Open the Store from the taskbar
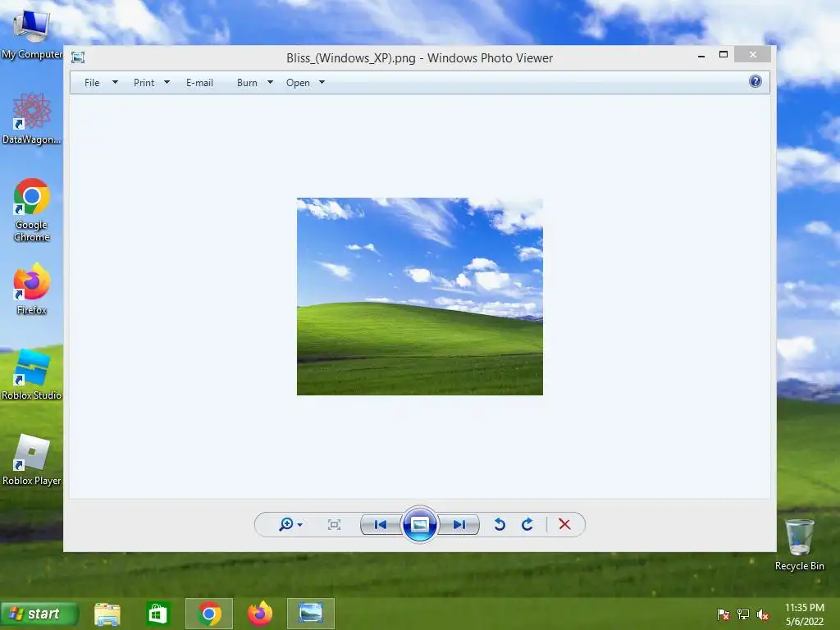The width and height of the screenshot is (840, 630). [157, 614]
